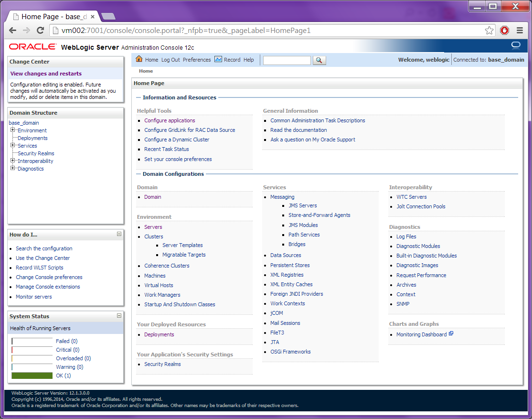
Task: Click Log Out in the toolbar
Action: click(170, 60)
